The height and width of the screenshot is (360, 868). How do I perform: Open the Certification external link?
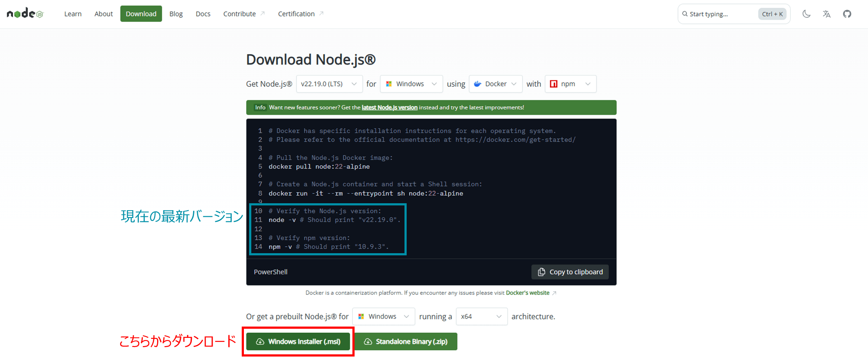click(x=296, y=14)
